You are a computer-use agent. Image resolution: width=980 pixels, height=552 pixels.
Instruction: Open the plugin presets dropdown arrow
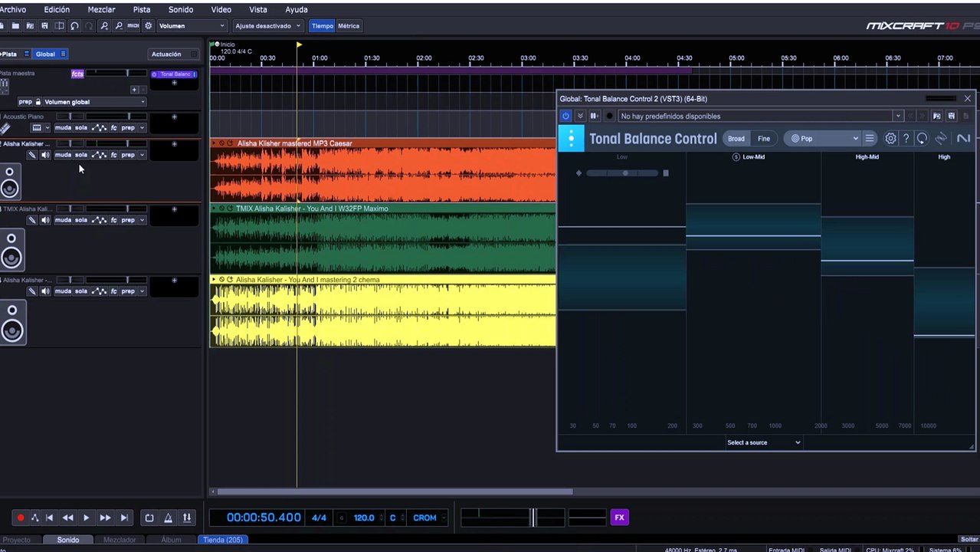point(897,116)
